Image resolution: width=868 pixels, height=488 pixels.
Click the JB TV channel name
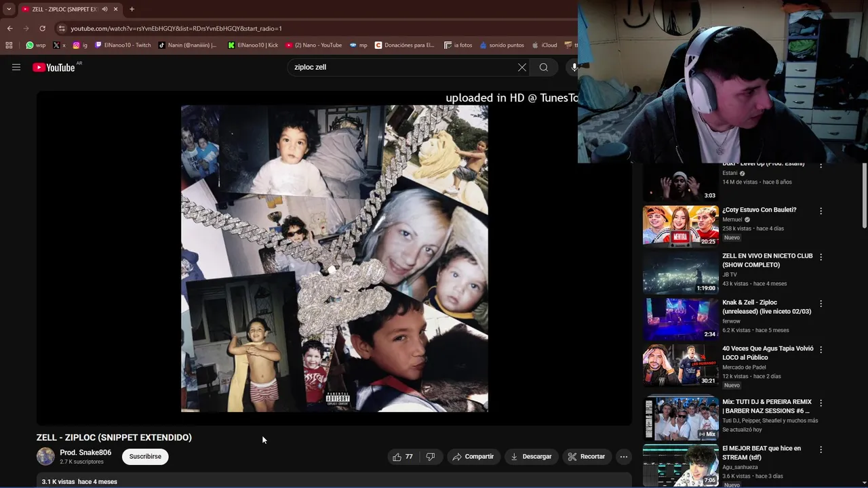click(730, 274)
